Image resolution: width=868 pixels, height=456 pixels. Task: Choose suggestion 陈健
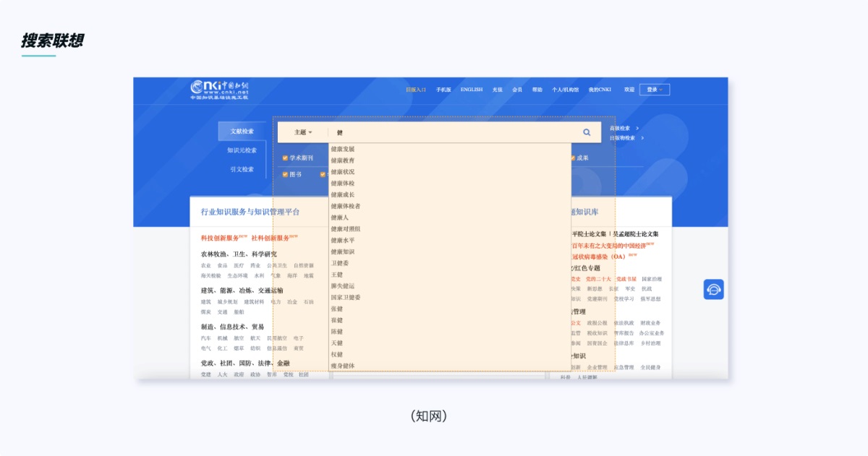tap(337, 332)
